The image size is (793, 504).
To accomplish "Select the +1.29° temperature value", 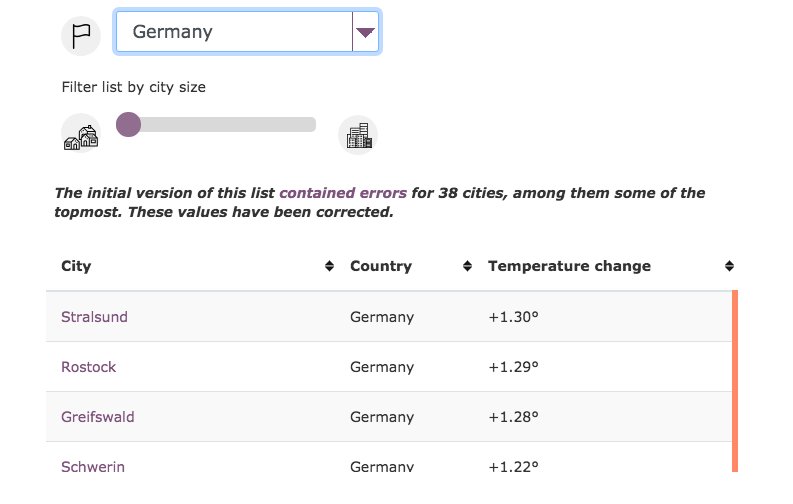I will 513,367.
